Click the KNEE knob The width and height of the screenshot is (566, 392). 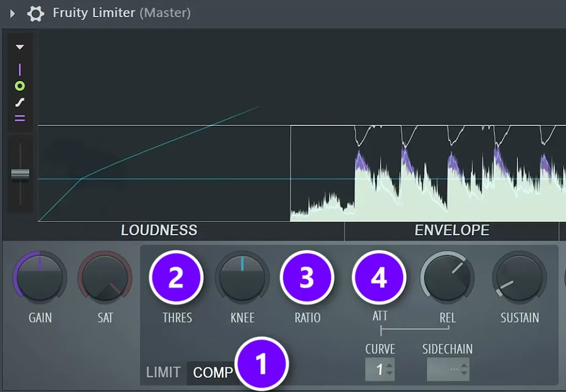click(x=242, y=277)
